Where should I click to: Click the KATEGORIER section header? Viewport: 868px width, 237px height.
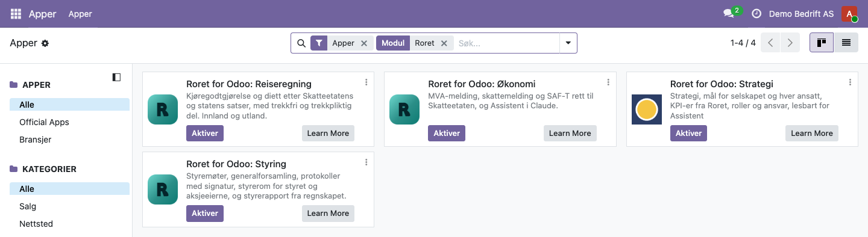point(49,169)
